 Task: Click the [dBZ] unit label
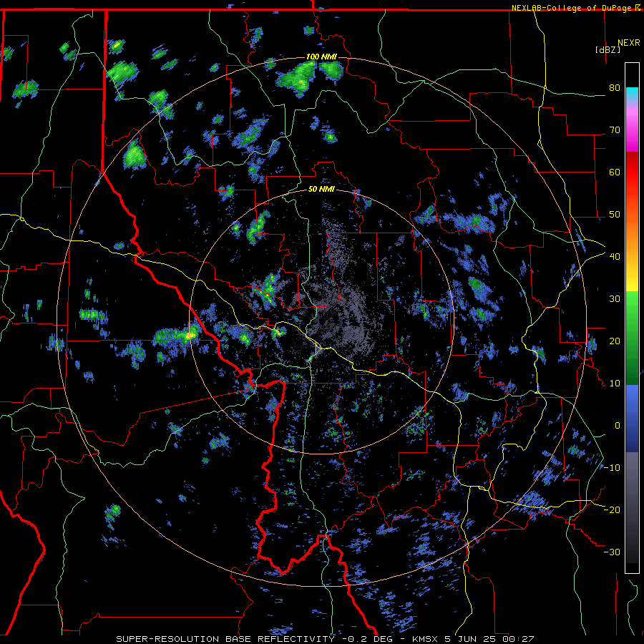(608, 49)
